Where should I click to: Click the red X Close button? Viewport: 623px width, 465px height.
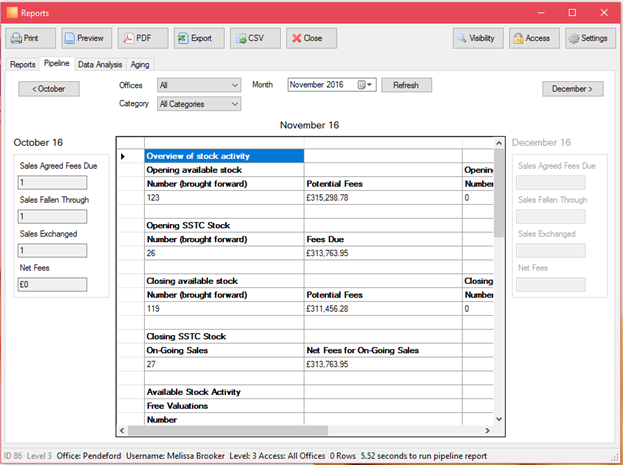[312, 38]
